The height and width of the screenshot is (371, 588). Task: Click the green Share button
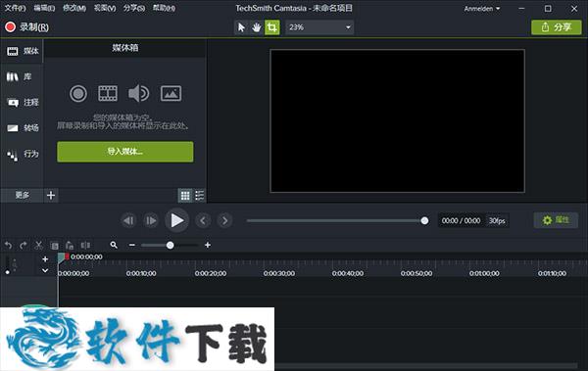(x=557, y=27)
